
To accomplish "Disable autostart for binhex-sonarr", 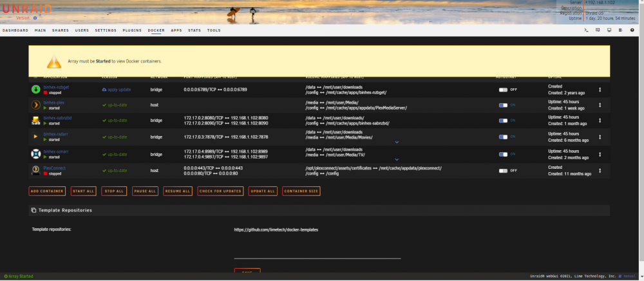I will tap(503, 155).
